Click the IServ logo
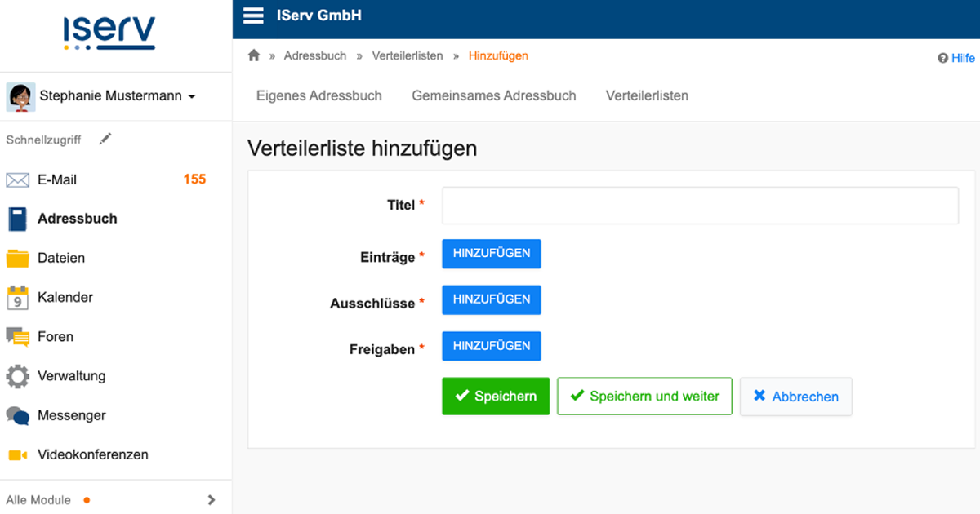The image size is (980, 514). coord(109,33)
